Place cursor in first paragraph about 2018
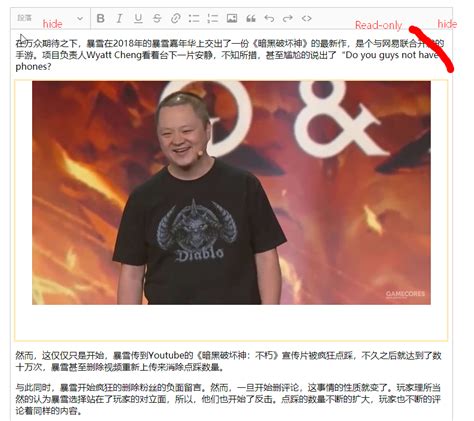474x421 pixels. [x=230, y=55]
